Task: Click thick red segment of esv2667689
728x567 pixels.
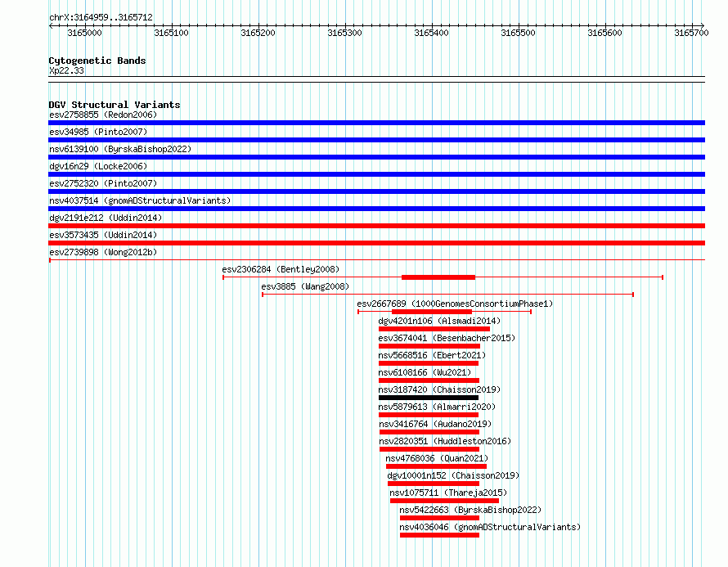Action: tap(432, 312)
